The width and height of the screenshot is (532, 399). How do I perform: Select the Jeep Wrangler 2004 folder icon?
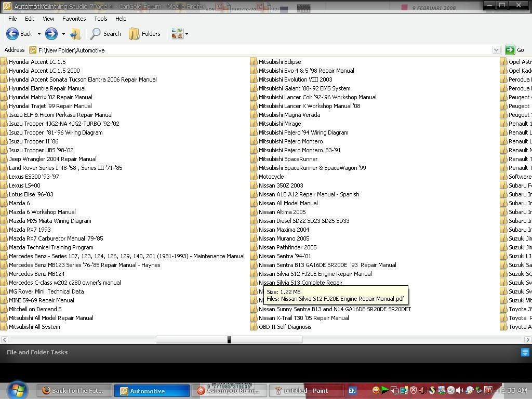tap(4, 159)
